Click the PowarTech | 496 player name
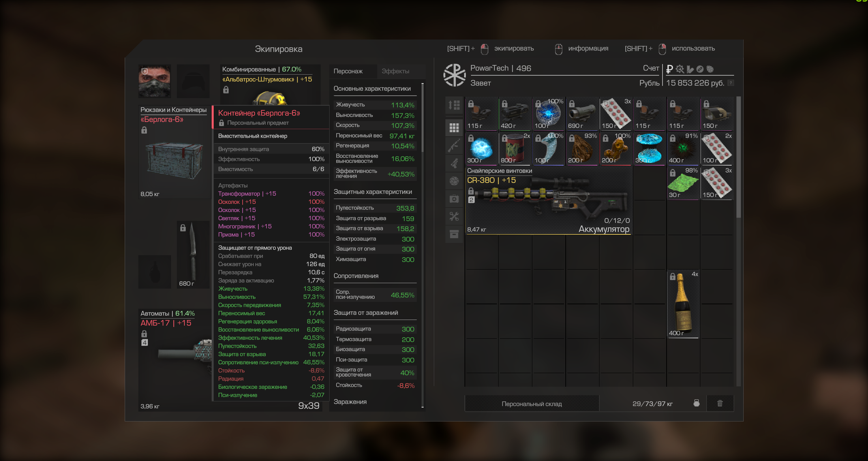 (501, 68)
